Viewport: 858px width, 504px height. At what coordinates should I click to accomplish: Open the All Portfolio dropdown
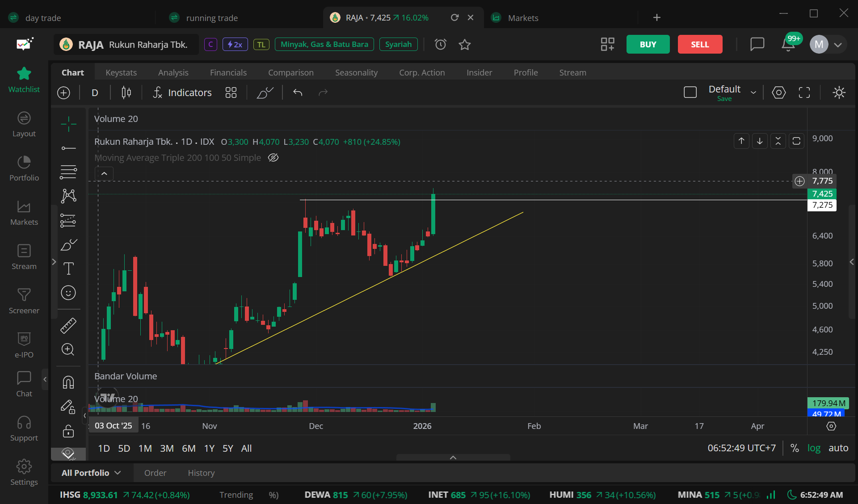point(91,473)
